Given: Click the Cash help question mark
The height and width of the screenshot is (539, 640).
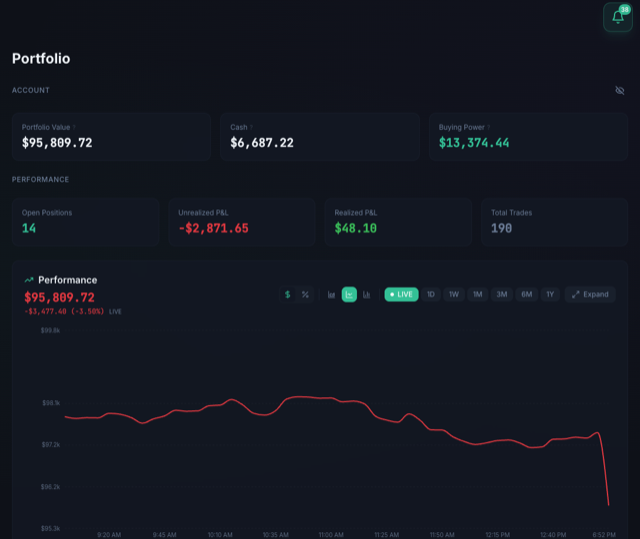Looking at the screenshot, I should (x=251, y=127).
